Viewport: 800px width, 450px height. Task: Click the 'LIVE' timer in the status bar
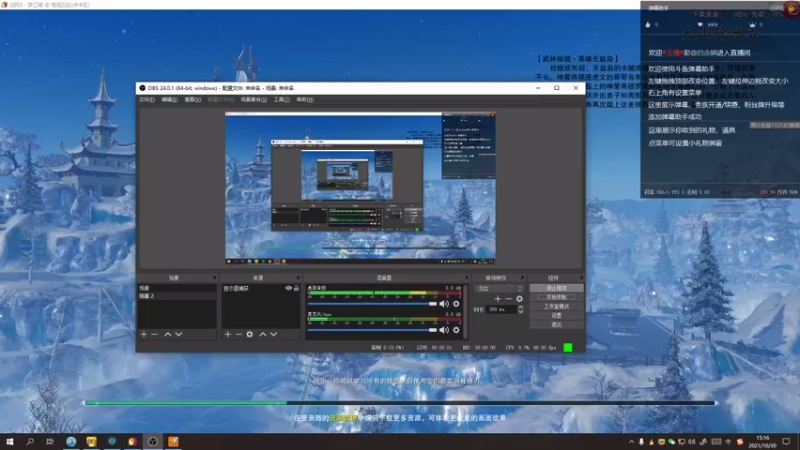pos(434,347)
